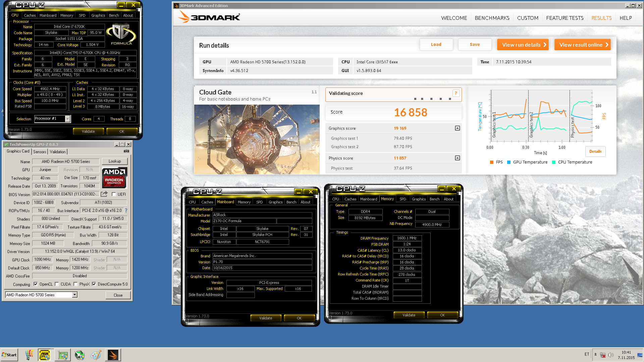Click View result online button
This screenshot has height=362, width=644.
582,45
